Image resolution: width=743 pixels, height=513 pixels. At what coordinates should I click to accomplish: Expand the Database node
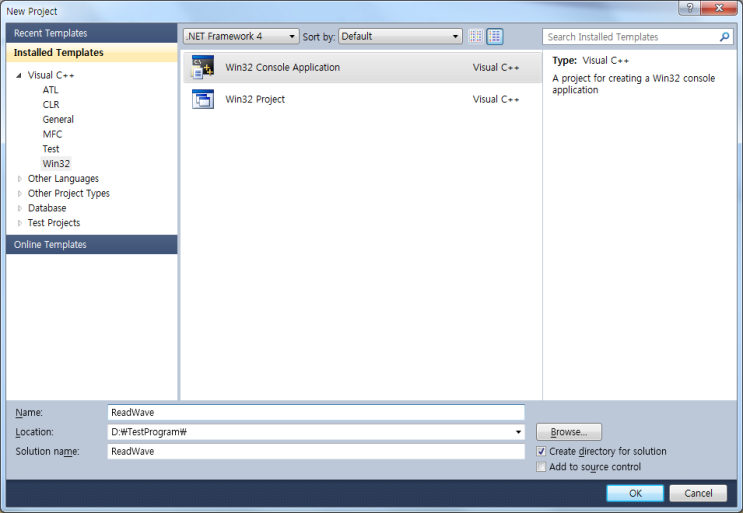tap(19, 208)
